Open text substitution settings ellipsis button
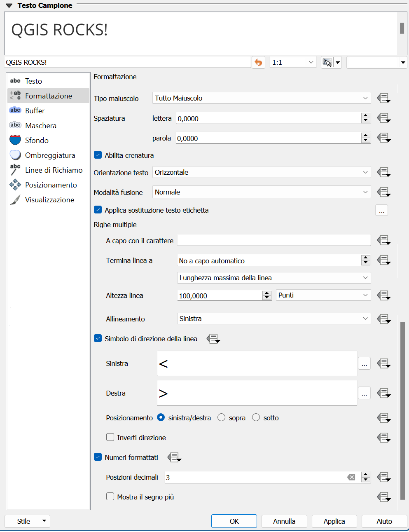This screenshot has height=532, width=409. coord(381,210)
